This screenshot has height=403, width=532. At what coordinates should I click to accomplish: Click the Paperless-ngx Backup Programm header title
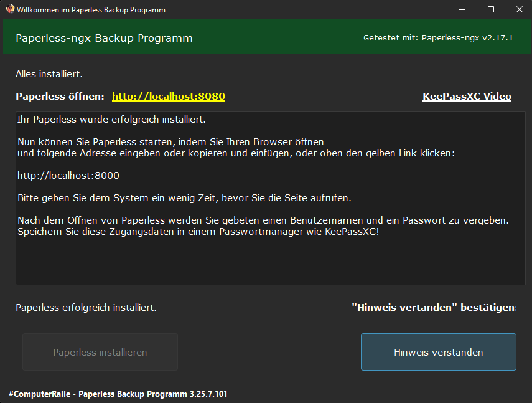(104, 38)
